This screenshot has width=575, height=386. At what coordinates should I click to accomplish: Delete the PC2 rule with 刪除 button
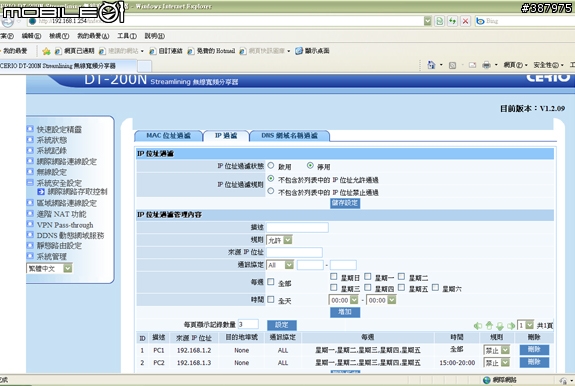(534, 363)
